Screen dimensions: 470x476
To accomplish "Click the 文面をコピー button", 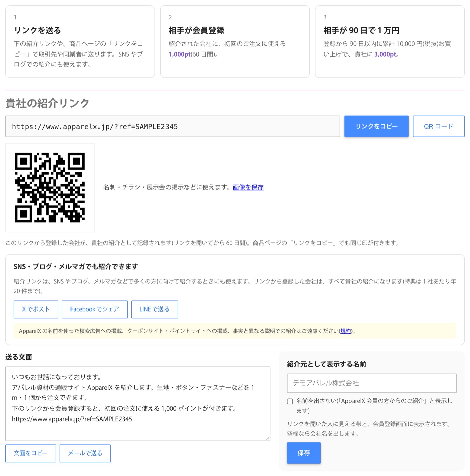I will [31, 453].
